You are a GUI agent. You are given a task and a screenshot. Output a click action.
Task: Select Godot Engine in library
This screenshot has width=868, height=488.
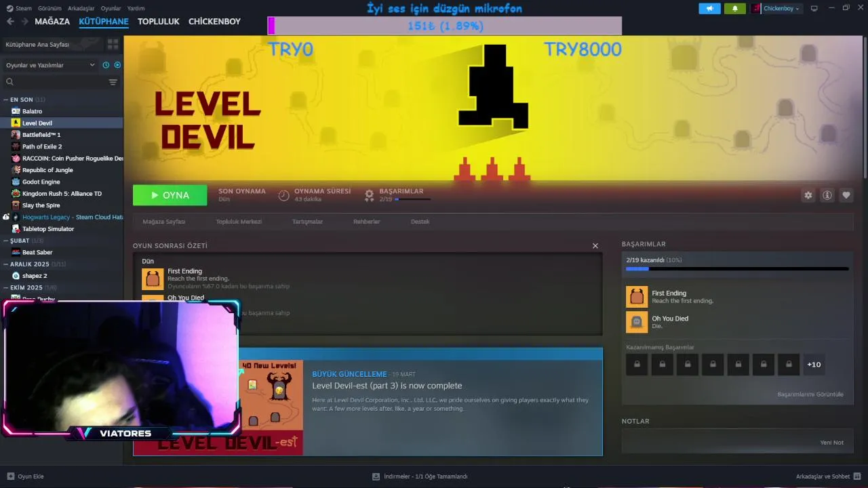pyautogui.click(x=62, y=182)
